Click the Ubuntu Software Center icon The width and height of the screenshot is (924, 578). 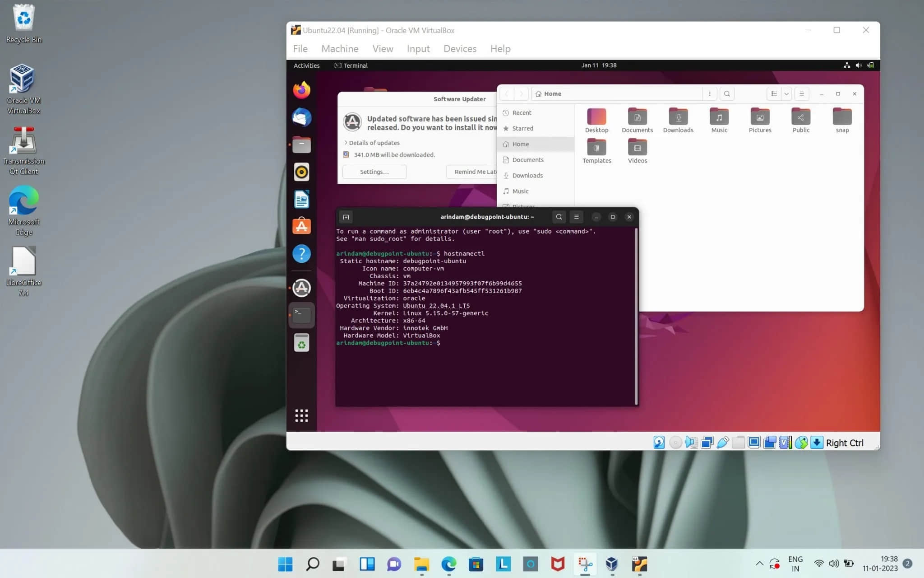coord(302,226)
